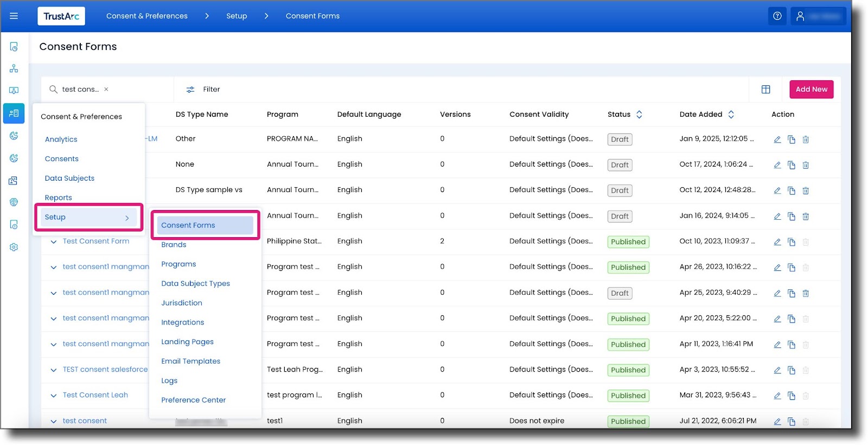Edit the Oct 17, 2024 row
This screenshot has width=868, height=445.
tap(777, 165)
